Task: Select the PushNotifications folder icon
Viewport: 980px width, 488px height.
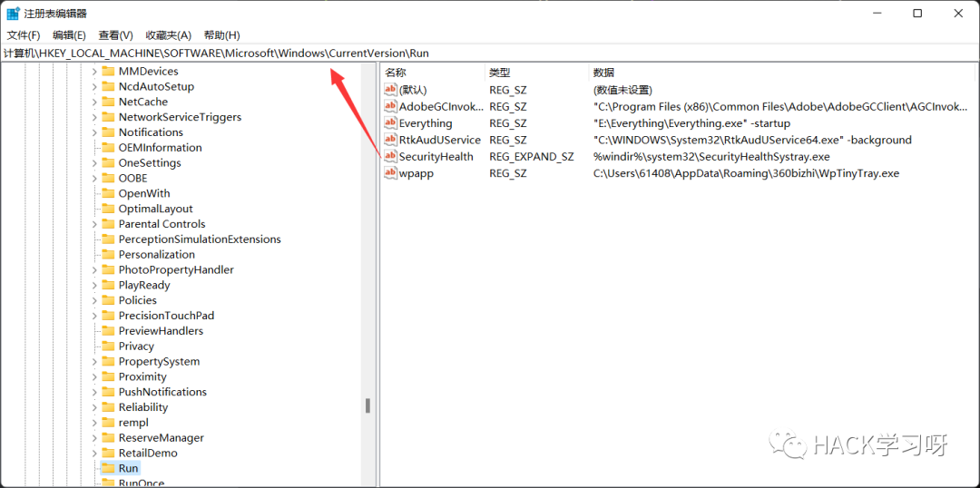Action: pyautogui.click(x=108, y=393)
